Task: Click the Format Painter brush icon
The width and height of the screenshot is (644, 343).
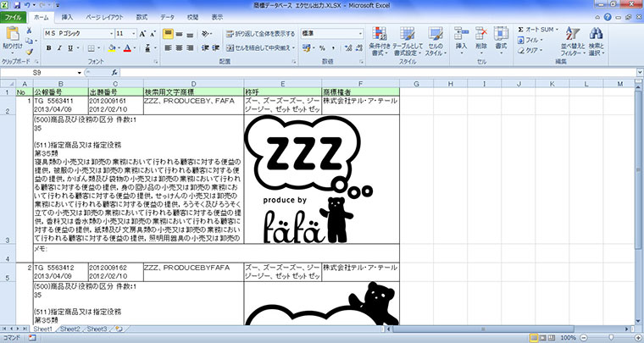Action: 29,52
